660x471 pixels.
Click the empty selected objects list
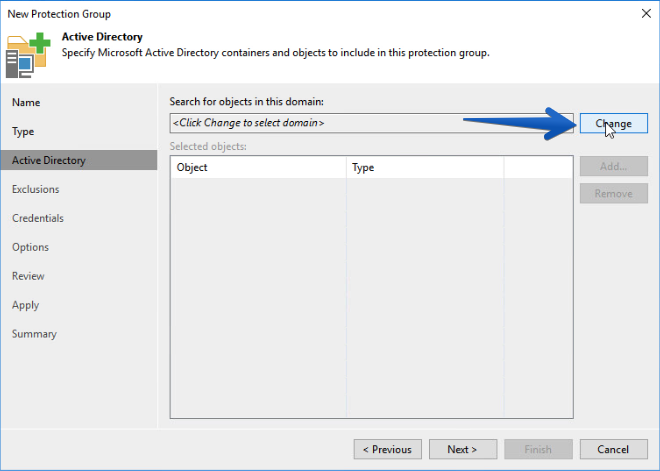pyautogui.click(x=371, y=297)
